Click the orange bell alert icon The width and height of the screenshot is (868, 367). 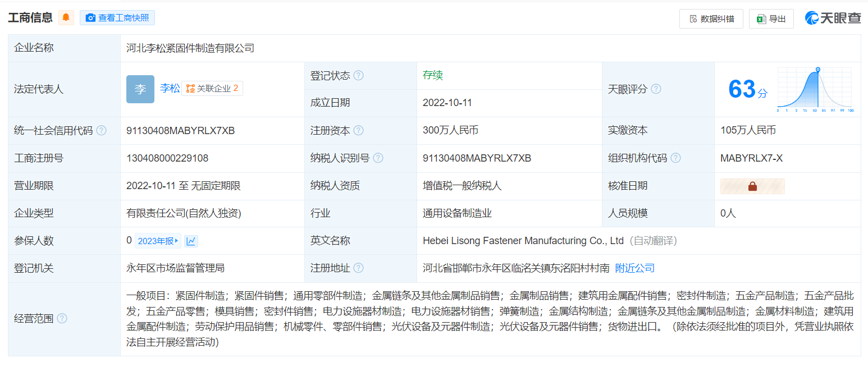(x=66, y=17)
